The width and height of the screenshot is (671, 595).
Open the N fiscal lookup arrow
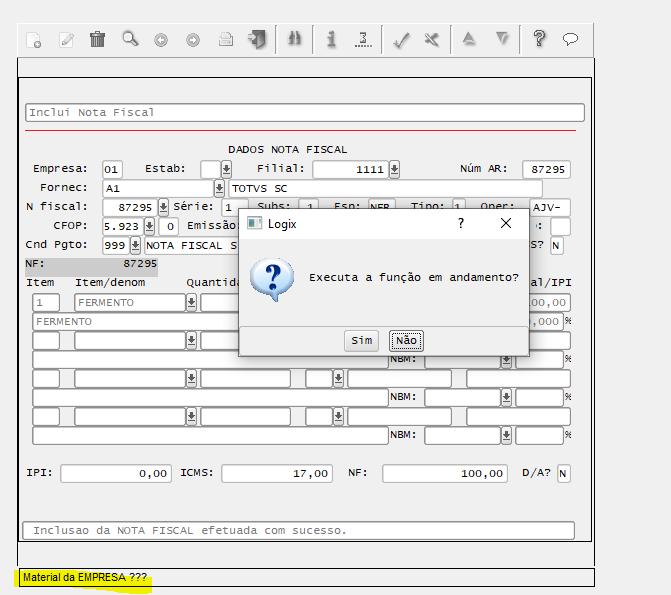[x=163, y=207]
